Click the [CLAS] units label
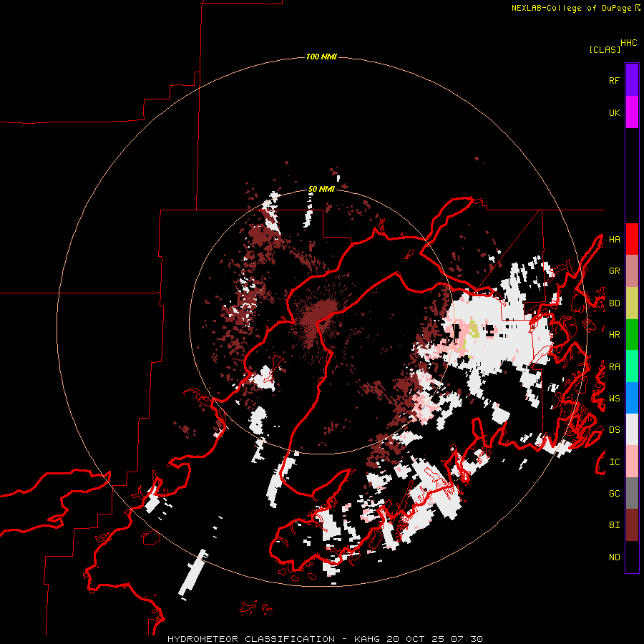The image size is (644, 644). pos(605,49)
